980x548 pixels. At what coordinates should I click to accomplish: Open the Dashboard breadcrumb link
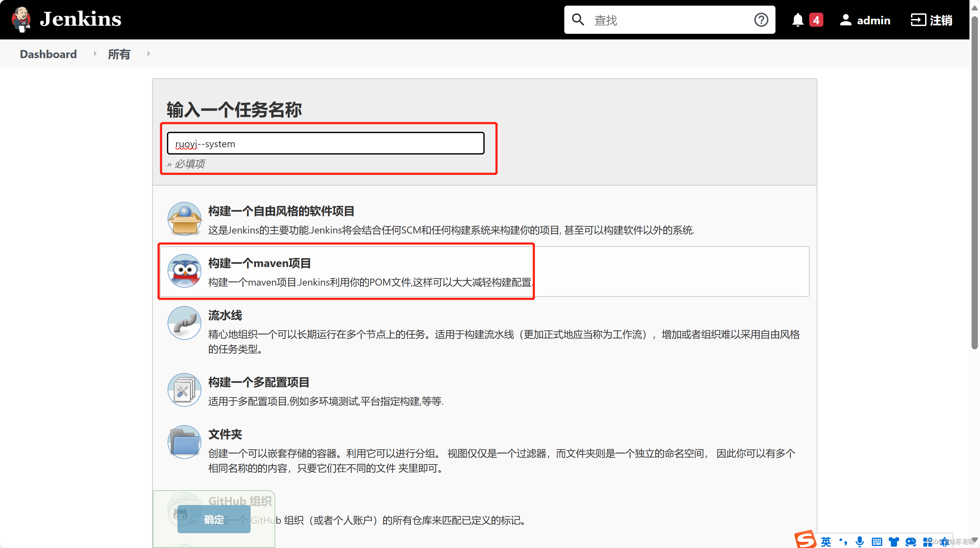[x=48, y=54]
